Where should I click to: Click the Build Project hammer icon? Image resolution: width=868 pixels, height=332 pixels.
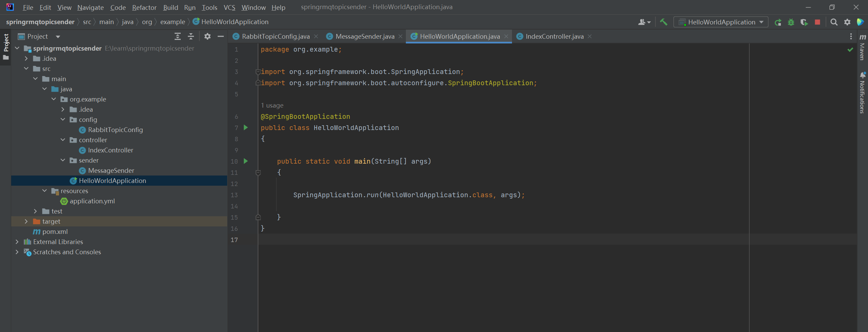coord(663,22)
